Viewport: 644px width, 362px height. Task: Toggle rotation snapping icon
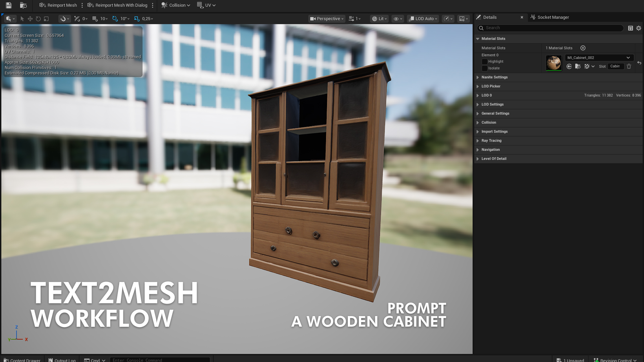point(115,19)
